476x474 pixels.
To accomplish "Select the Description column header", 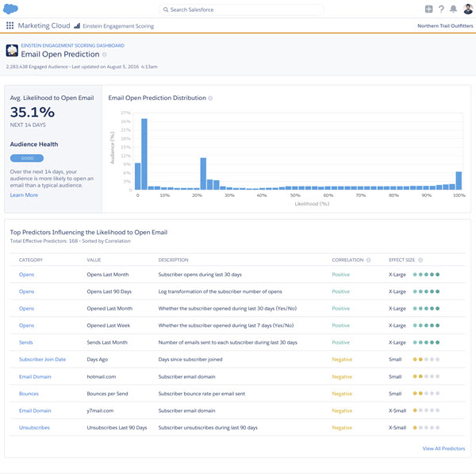I will click(x=173, y=260).
